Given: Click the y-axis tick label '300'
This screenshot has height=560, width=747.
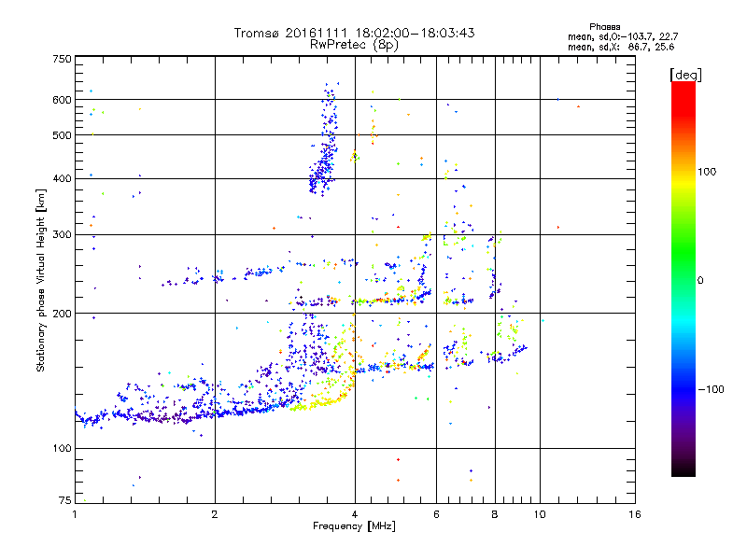Looking at the screenshot, I should (62, 235).
